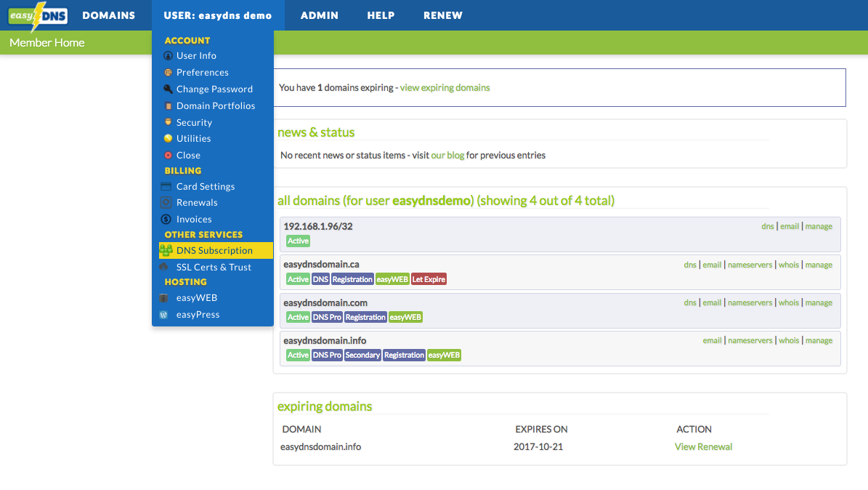Image resolution: width=868 pixels, height=490 pixels.
Task: Click the red Close account icon
Action: 168,155
